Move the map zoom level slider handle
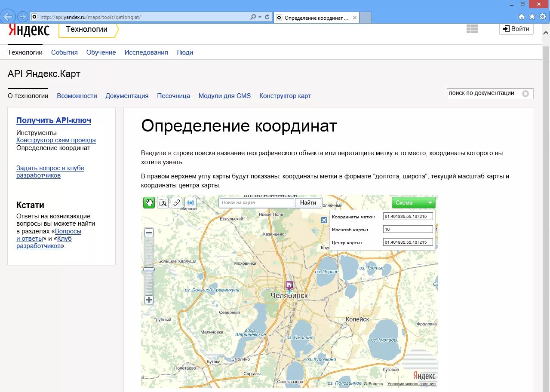This screenshot has width=550, height=392. 149,269
